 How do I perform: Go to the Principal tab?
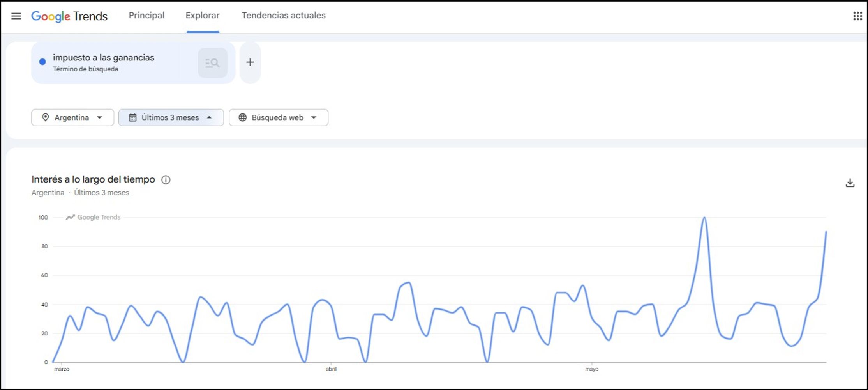coord(146,16)
